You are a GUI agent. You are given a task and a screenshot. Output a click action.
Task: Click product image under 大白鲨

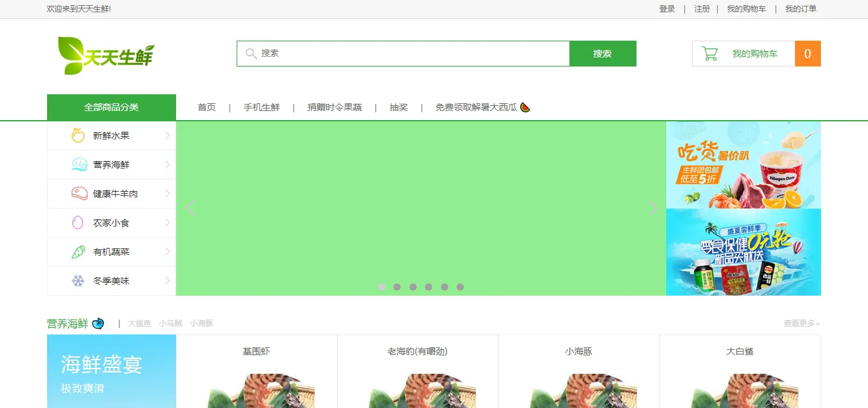[x=745, y=391]
